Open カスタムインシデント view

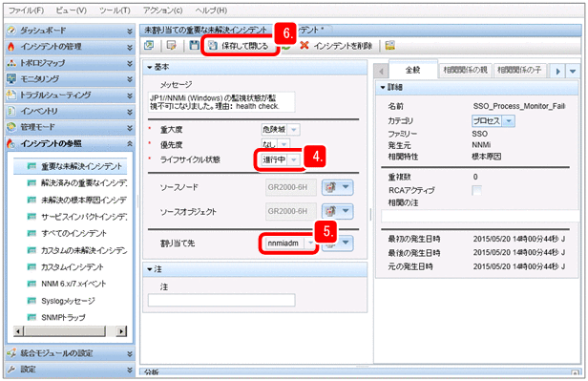(65, 267)
